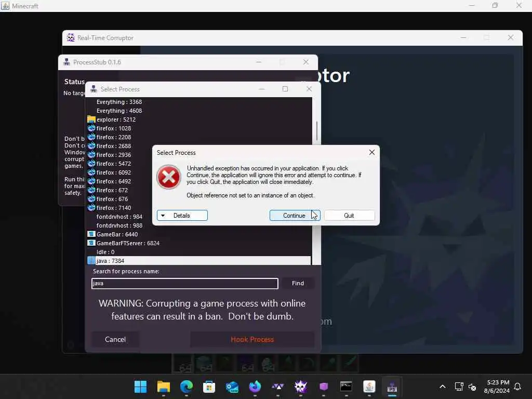
Task: Click the Hook Process button
Action: click(x=252, y=339)
